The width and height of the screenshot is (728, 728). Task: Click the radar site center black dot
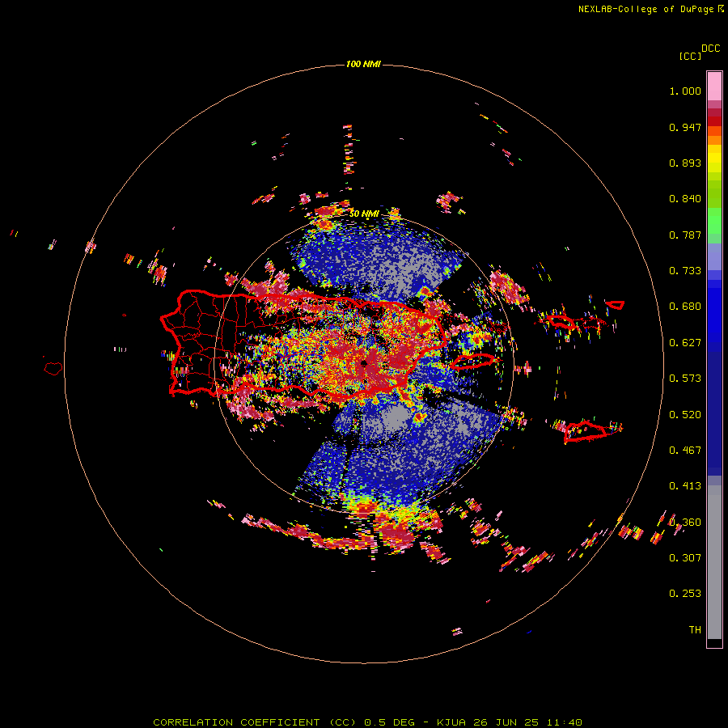[x=364, y=363]
